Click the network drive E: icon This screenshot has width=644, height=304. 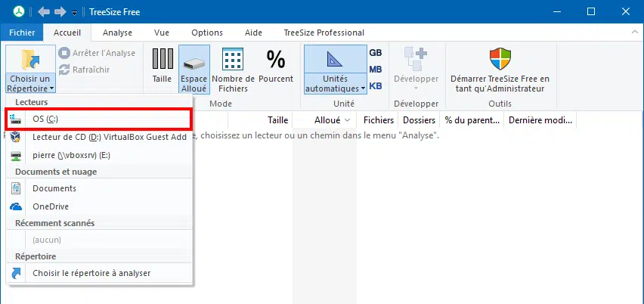(16, 155)
